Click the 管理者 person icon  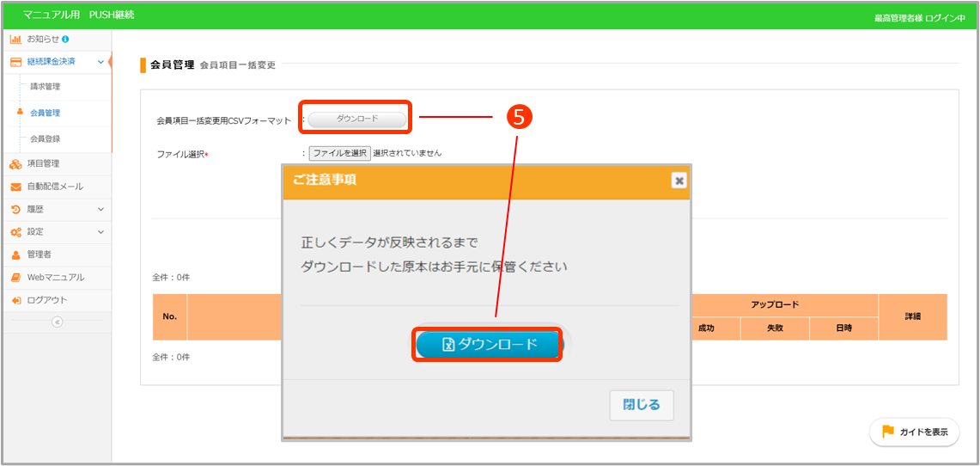point(15,254)
